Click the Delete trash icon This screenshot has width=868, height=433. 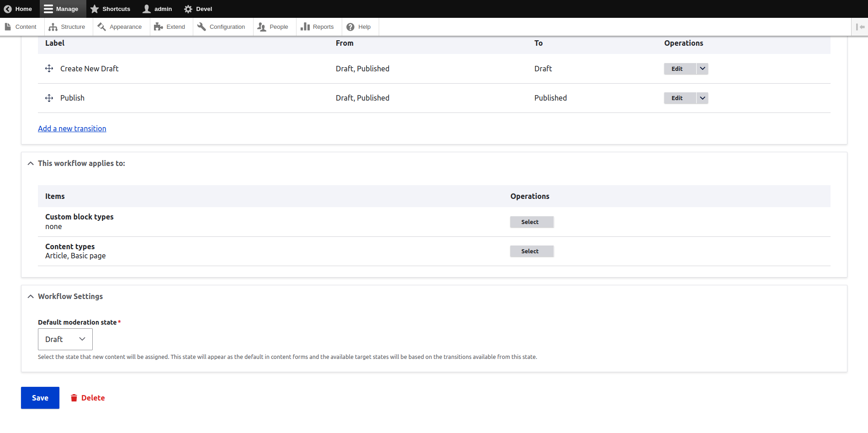tap(74, 398)
